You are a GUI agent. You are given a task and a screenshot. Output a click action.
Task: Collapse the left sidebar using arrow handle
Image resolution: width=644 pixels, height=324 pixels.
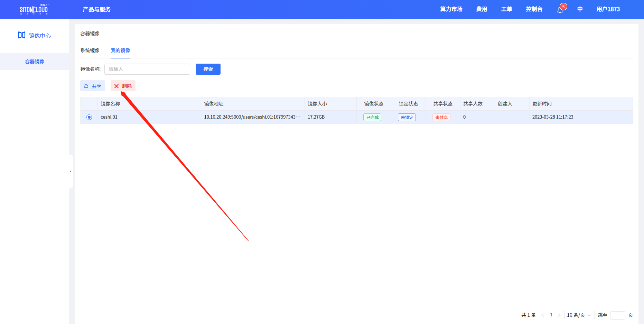(x=71, y=172)
